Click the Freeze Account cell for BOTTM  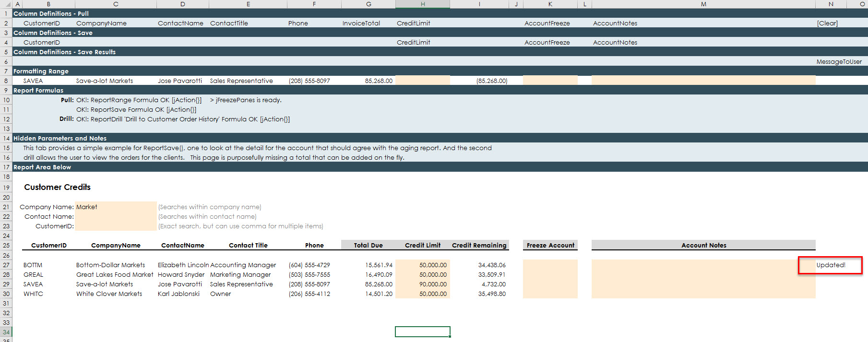[550, 265]
